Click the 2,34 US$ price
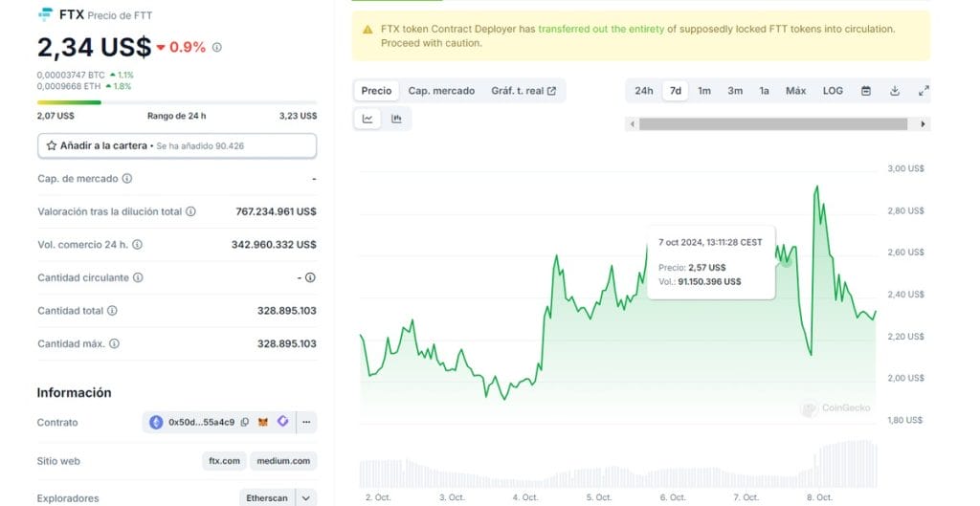This screenshot has height=506, width=980. [x=95, y=47]
